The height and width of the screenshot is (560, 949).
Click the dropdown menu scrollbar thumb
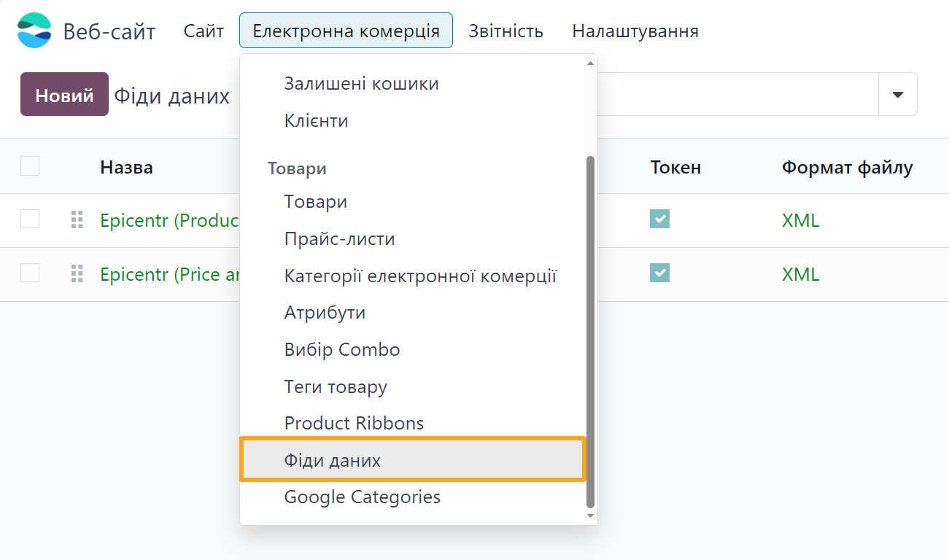pos(591,332)
